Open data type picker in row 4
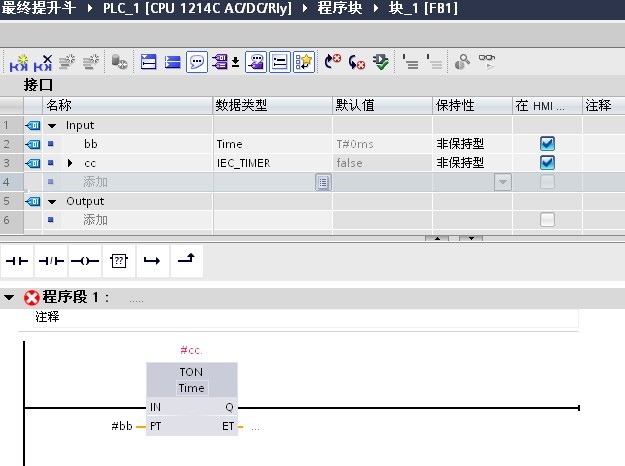 tap(323, 182)
